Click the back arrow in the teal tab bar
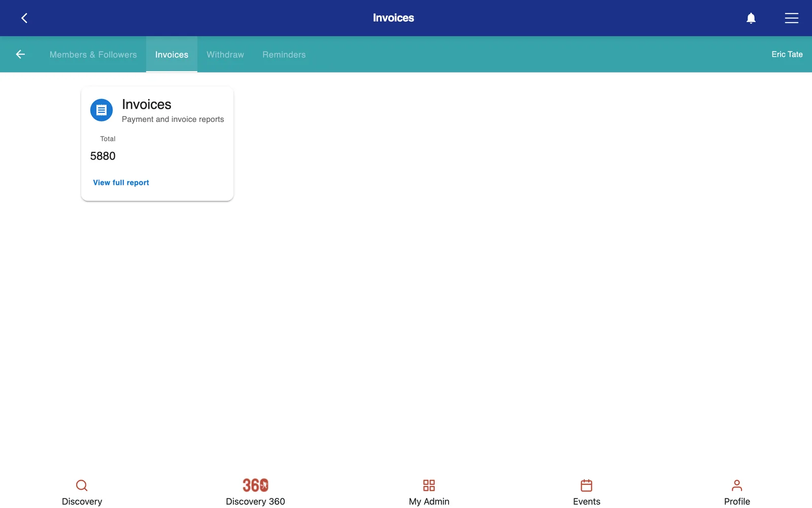This screenshot has width=812, height=508. pyautogui.click(x=20, y=54)
